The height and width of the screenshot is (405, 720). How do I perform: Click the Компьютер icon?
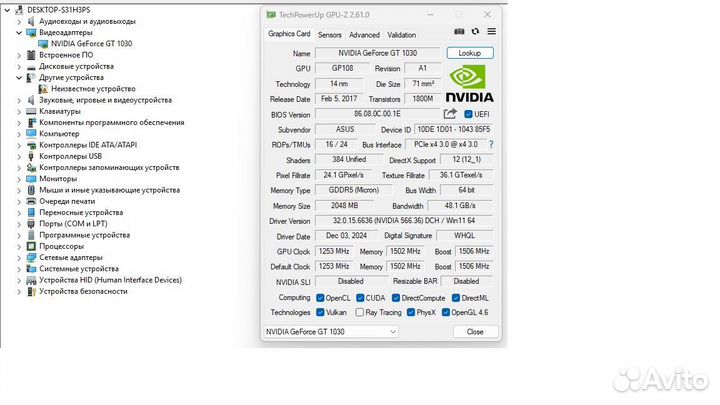pyautogui.click(x=31, y=134)
